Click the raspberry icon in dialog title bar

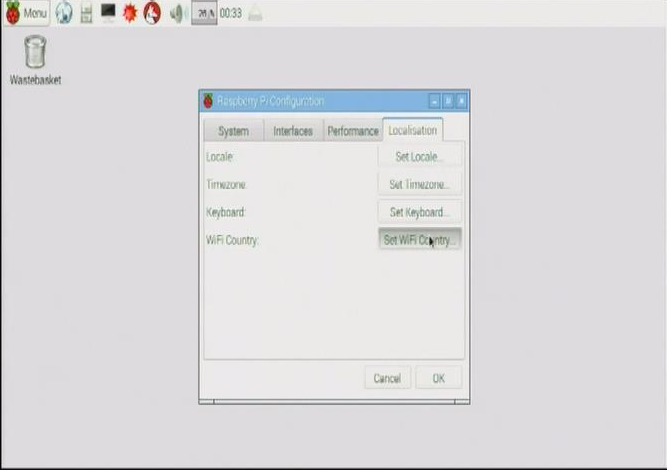click(x=208, y=101)
